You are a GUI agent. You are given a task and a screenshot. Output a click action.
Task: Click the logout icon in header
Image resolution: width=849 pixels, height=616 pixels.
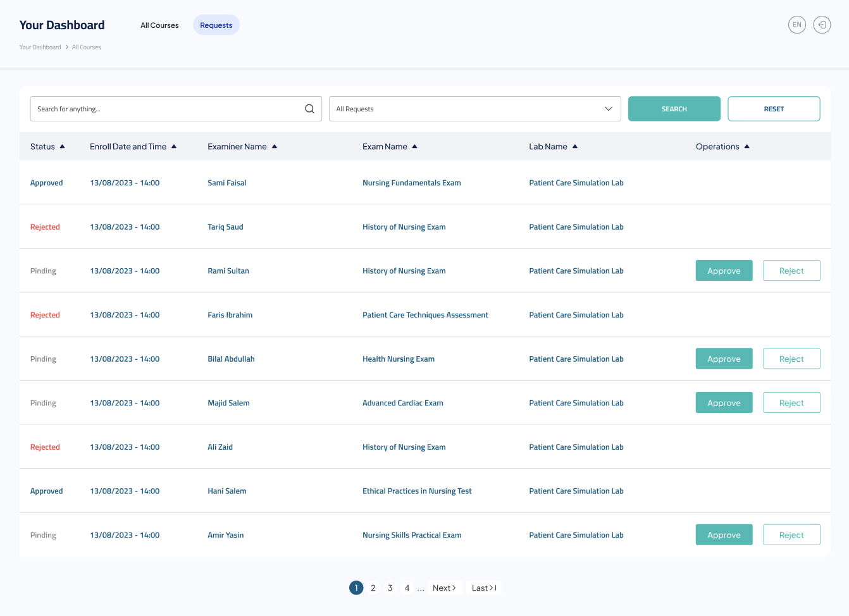pyautogui.click(x=822, y=25)
